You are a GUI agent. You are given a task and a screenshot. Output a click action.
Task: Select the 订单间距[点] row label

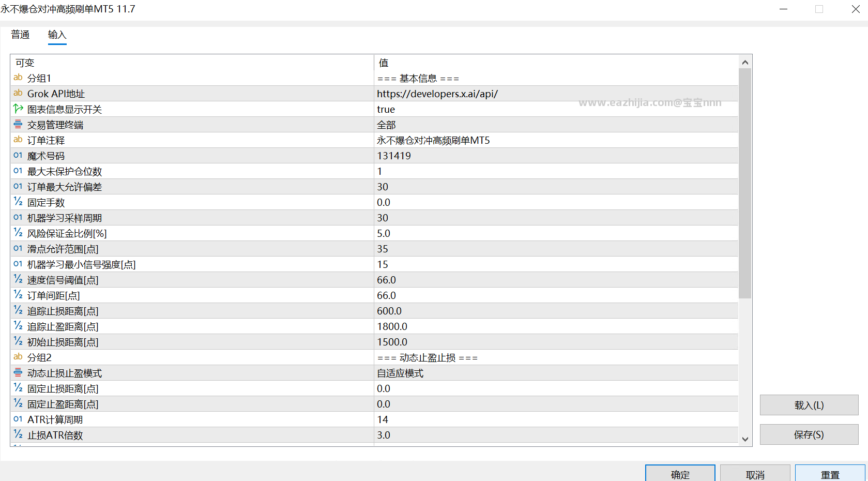point(54,295)
